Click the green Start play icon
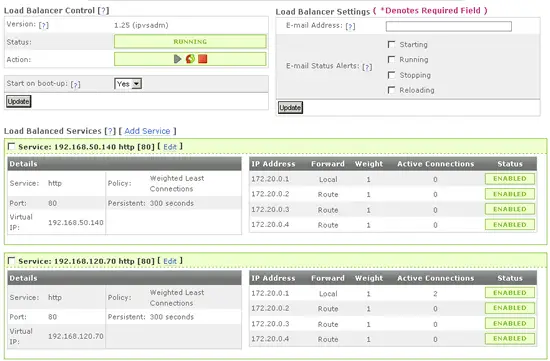Screen dimensions: 550x361 [177, 59]
